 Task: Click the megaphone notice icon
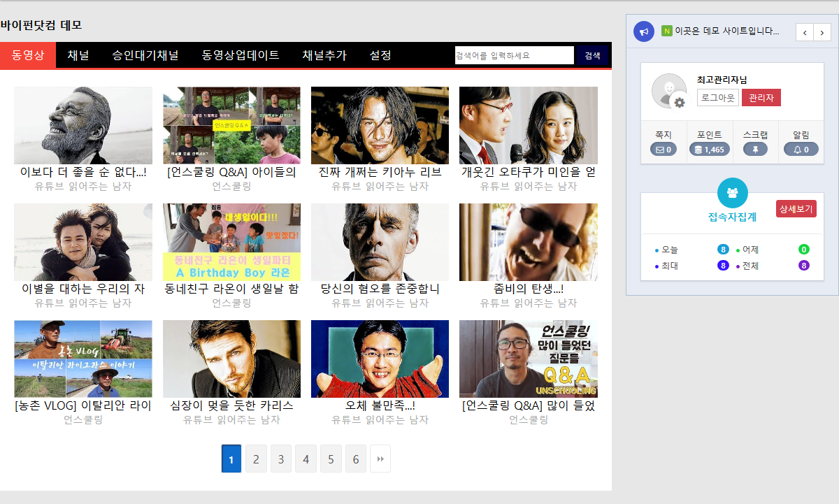pos(643,31)
